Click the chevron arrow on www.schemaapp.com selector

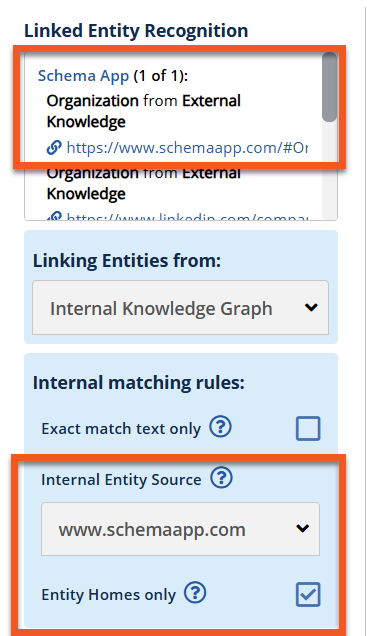(303, 529)
